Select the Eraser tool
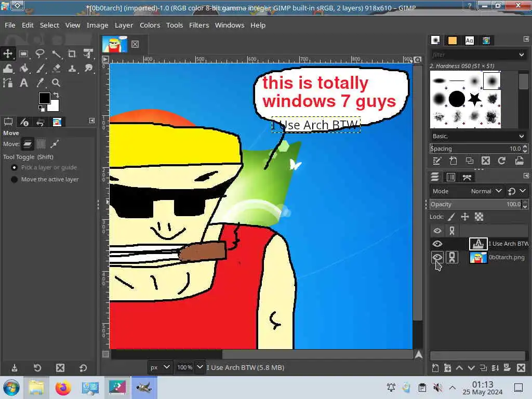Viewport: 532px width, 399px height. (x=56, y=69)
